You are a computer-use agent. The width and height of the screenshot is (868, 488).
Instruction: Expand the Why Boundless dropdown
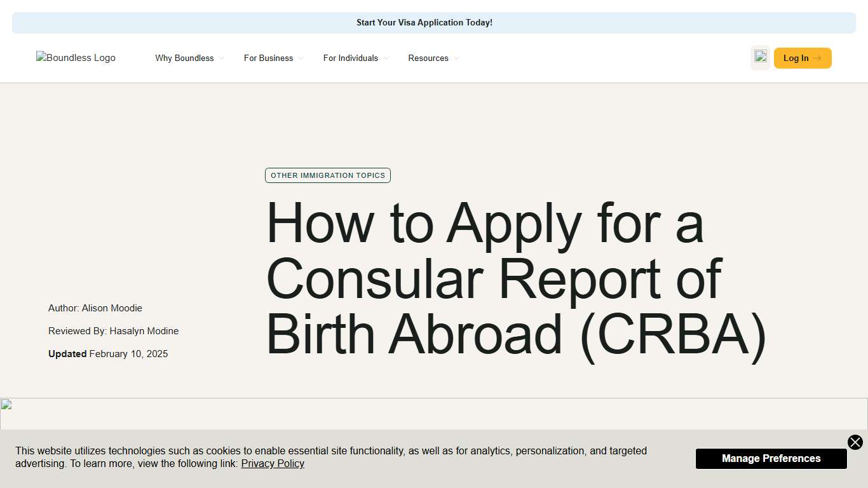pyautogui.click(x=221, y=58)
